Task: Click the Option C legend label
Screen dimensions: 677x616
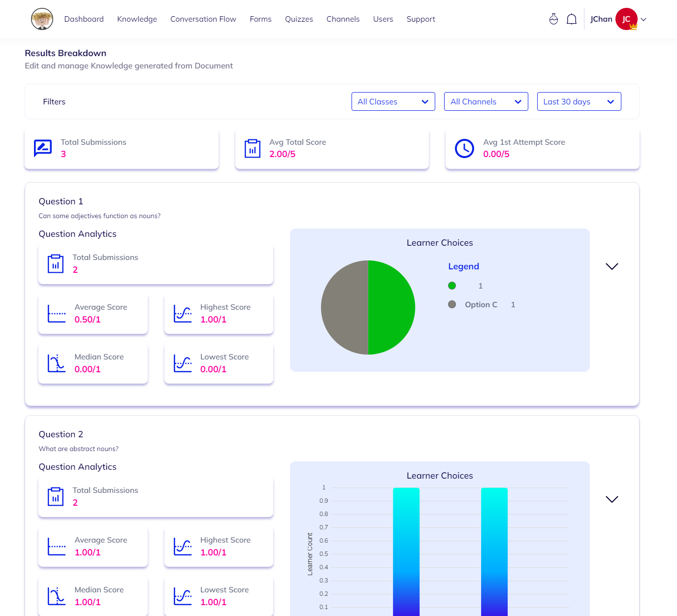Action: pos(481,305)
